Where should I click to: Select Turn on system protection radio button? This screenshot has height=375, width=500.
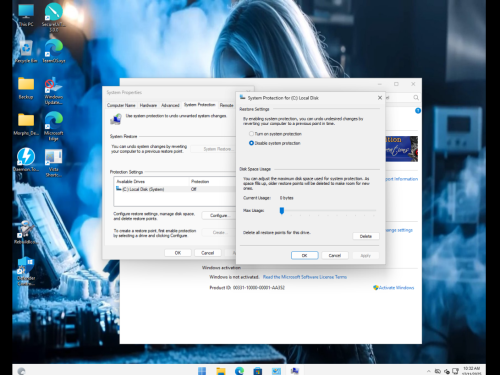pyautogui.click(x=251, y=134)
